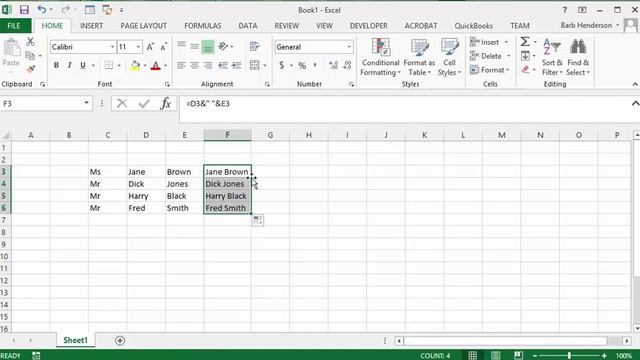Toggle bottom vertical alignment
The width and height of the screenshot is (640, 360).
point(208,47)
